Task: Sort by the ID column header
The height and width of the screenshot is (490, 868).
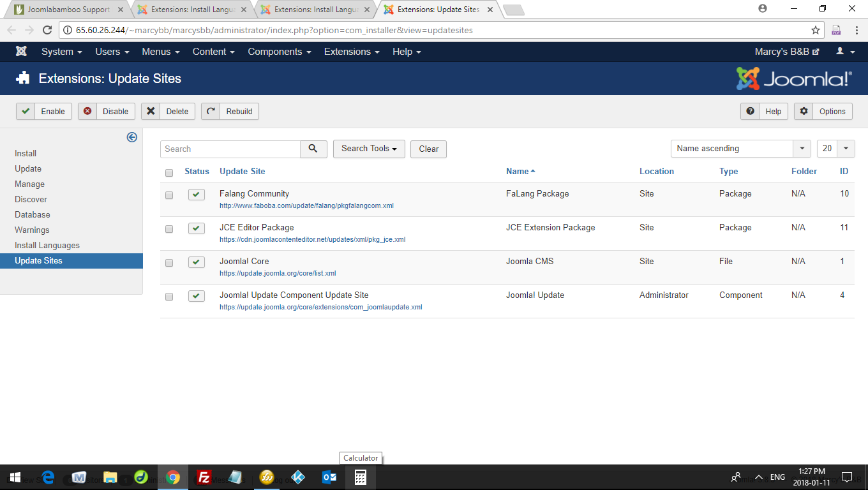Action: [x=844, y=171]
